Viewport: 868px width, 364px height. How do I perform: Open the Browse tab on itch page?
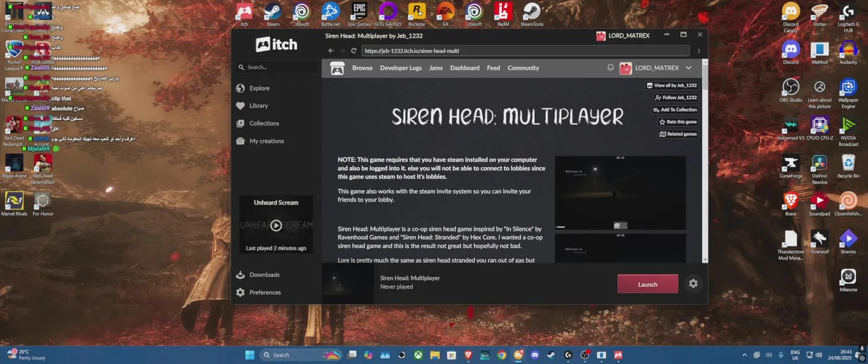pos(362,68)
